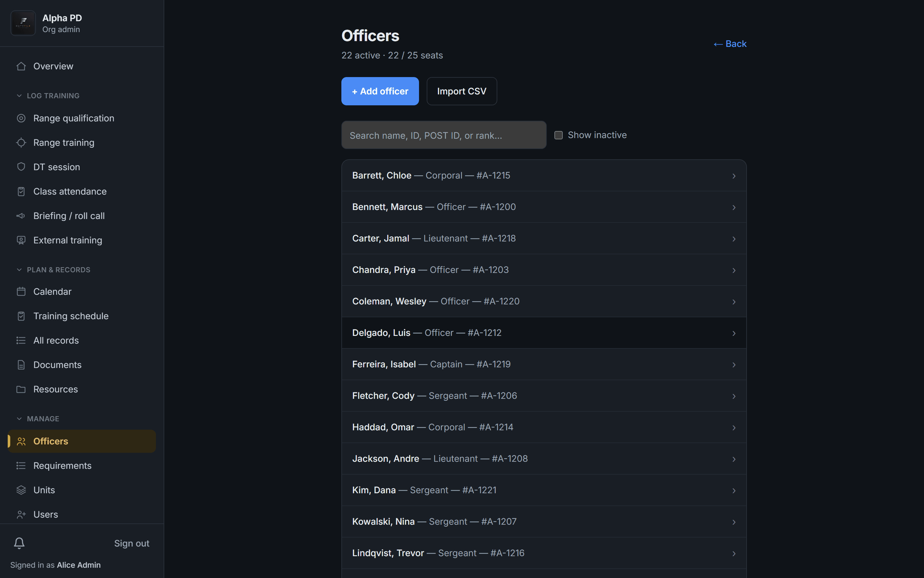Open Calendar in sidebar
The width and height of the screenshot is (924, 578).
pos(82,292)
